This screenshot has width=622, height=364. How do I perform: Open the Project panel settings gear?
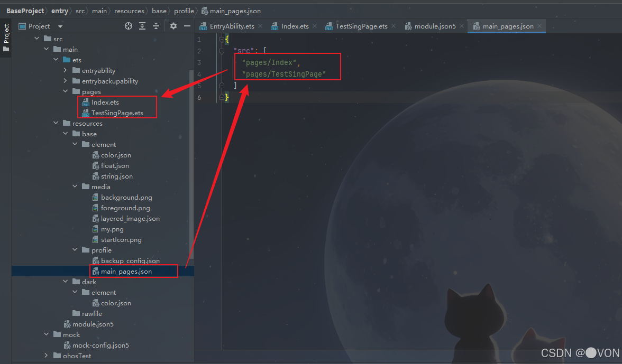(173, 26)
